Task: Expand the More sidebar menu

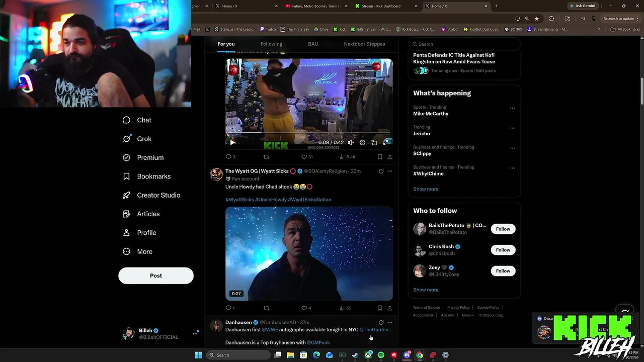Action: tap(137, 251)
